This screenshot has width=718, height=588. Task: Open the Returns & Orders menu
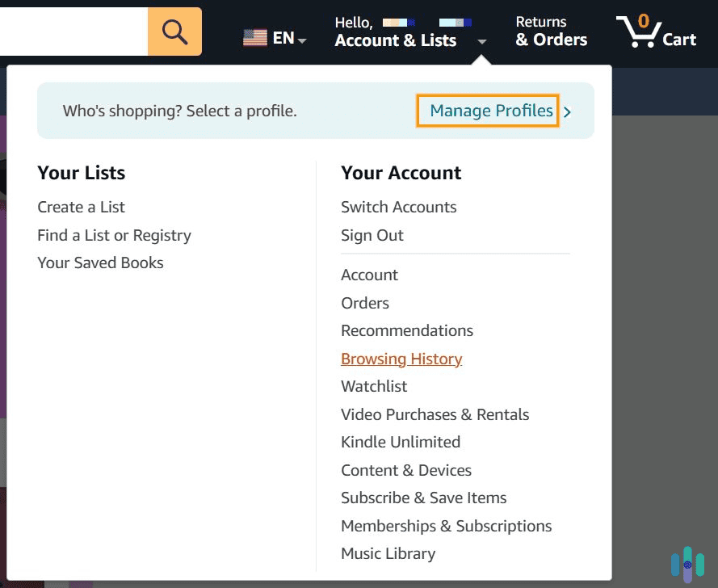(550, 31)
